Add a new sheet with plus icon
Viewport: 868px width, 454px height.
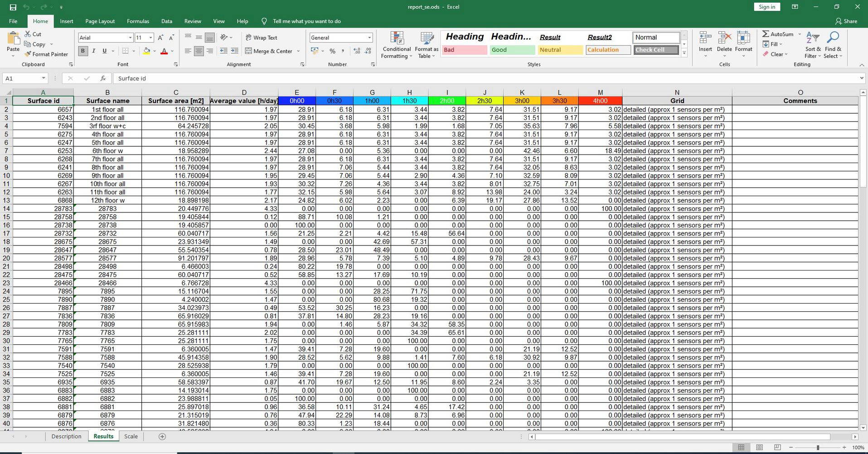(162, 436)
